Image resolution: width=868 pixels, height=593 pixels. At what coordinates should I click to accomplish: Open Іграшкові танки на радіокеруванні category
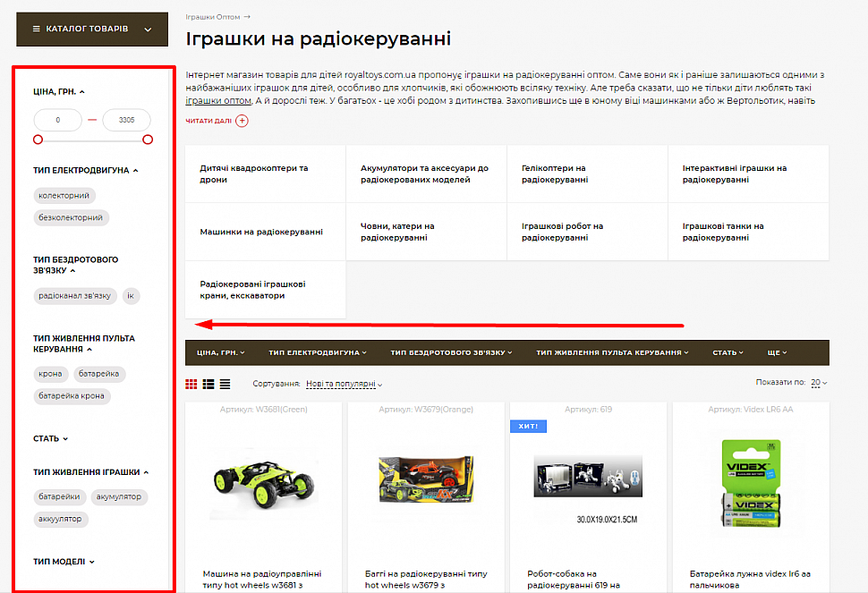coord(748,232)
